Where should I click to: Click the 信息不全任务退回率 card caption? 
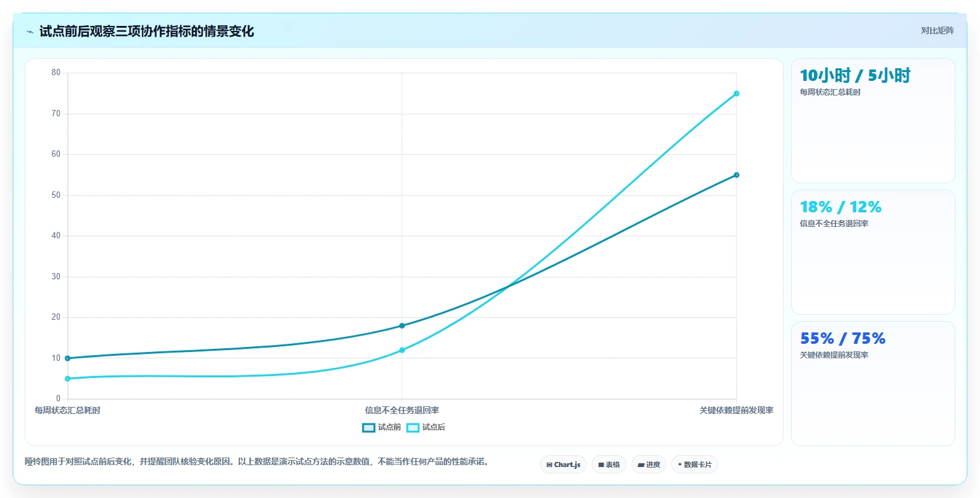pyautogui.click(x=834, y=224)
